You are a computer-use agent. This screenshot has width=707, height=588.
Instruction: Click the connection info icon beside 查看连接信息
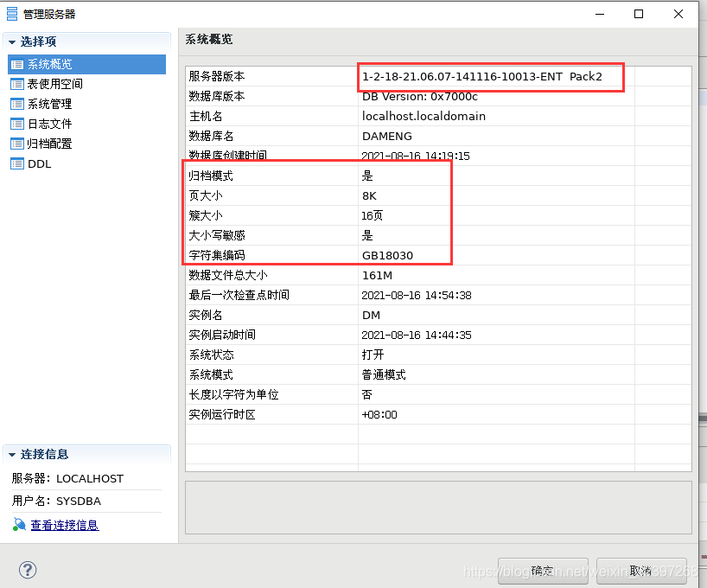pyautogui.click(x=19, y=525)
